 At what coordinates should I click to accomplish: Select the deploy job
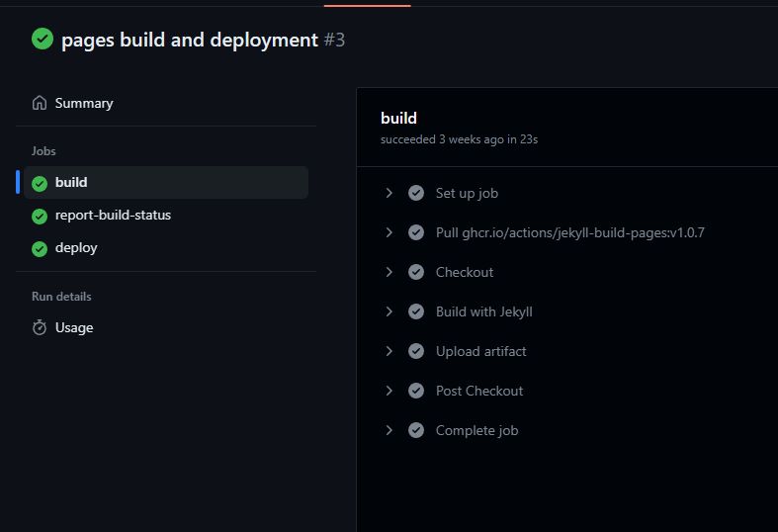[x=76, y=248]
